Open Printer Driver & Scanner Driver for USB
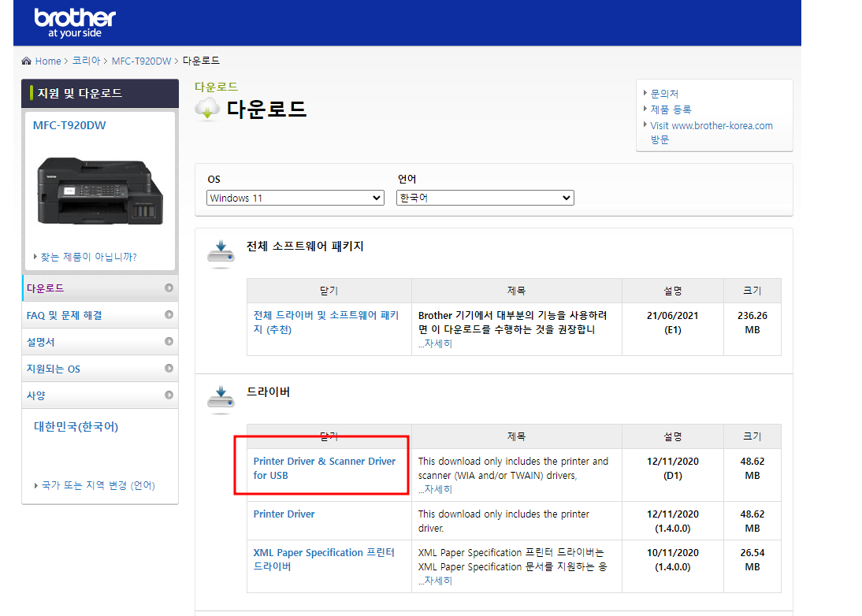 pos(325,468)
